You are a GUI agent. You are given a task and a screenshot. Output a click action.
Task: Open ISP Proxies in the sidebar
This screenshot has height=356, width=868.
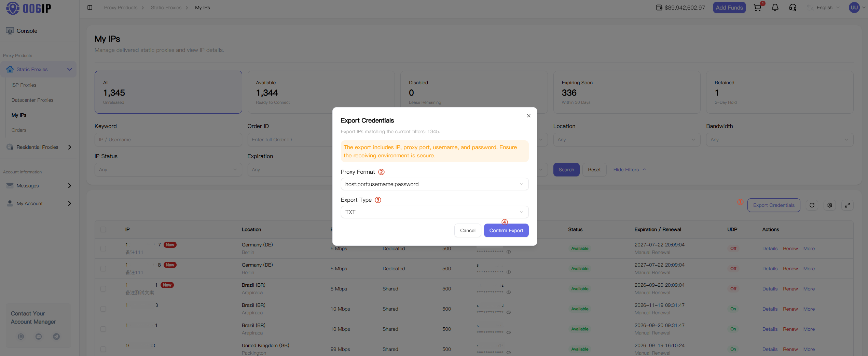[x=24, y=85]
